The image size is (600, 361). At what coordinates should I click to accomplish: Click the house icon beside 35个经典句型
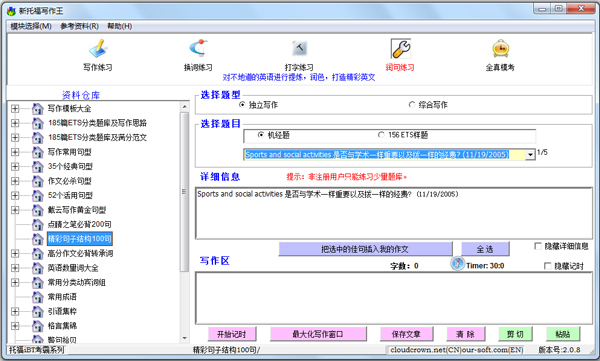[37, 167]
